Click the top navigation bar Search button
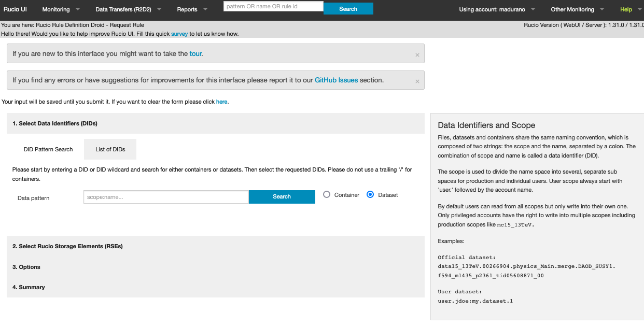Screen dimensions: 644x327 (x=348, y=9)
